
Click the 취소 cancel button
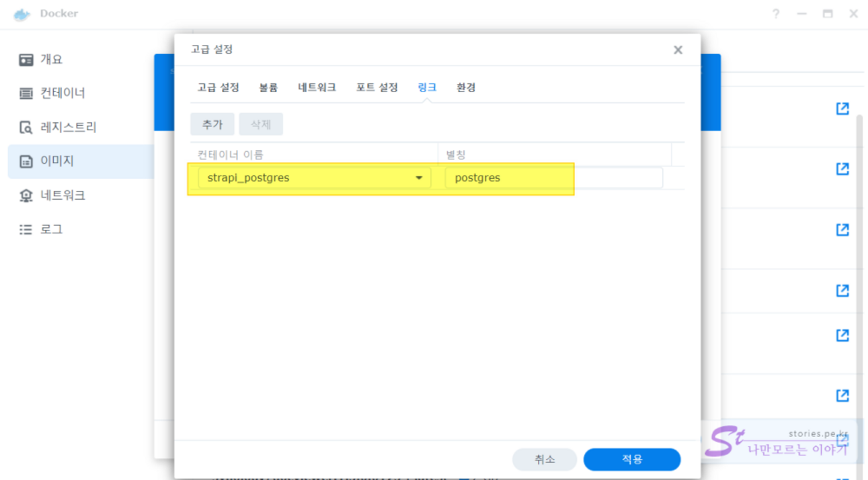click(x=545, y=459)
